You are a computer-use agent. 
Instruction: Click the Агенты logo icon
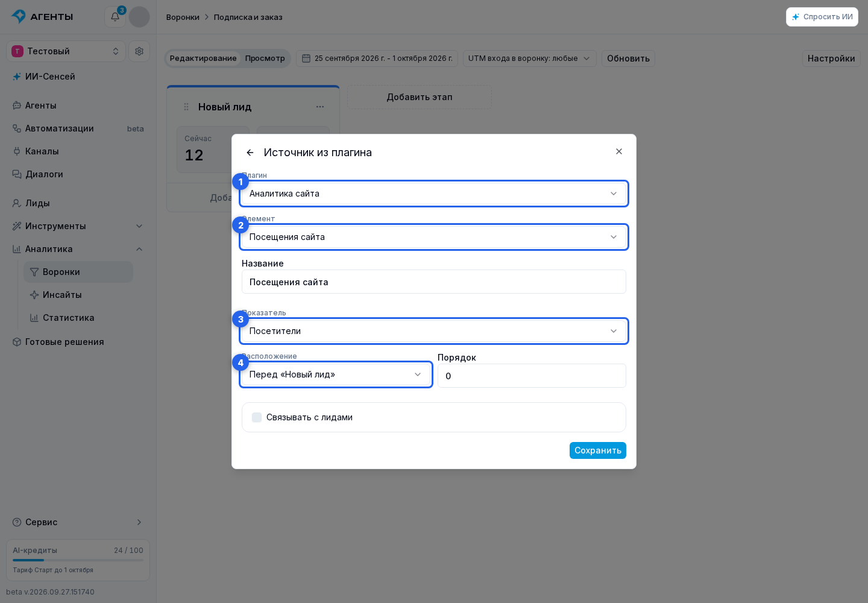coord(19,16)
